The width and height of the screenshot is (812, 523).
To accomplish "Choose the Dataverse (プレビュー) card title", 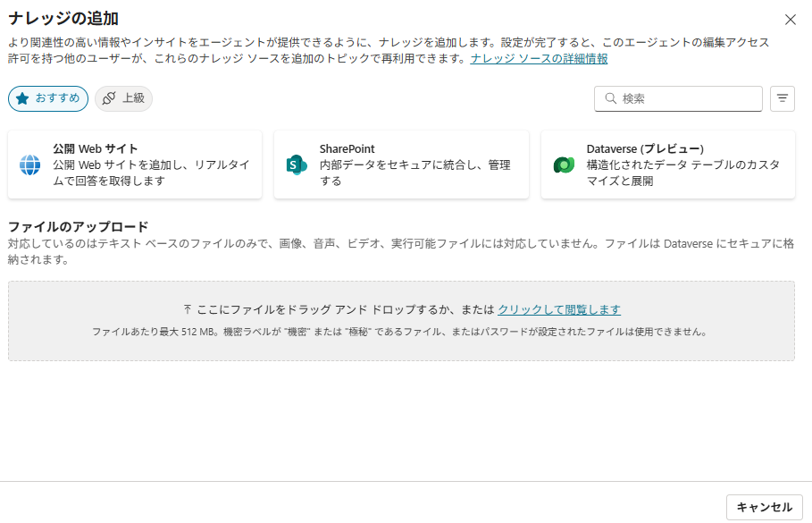I will coord(645,148).
